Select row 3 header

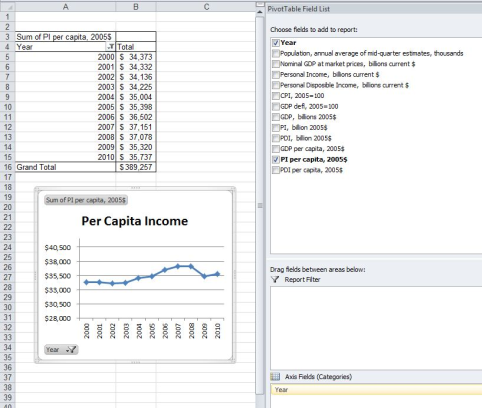pyautogui.click(x=7, y=37)
